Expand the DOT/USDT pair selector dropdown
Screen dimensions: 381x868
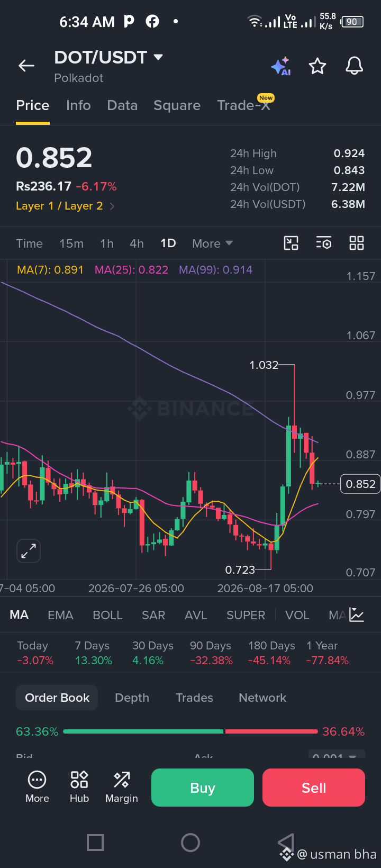click(x=158, y=57)
